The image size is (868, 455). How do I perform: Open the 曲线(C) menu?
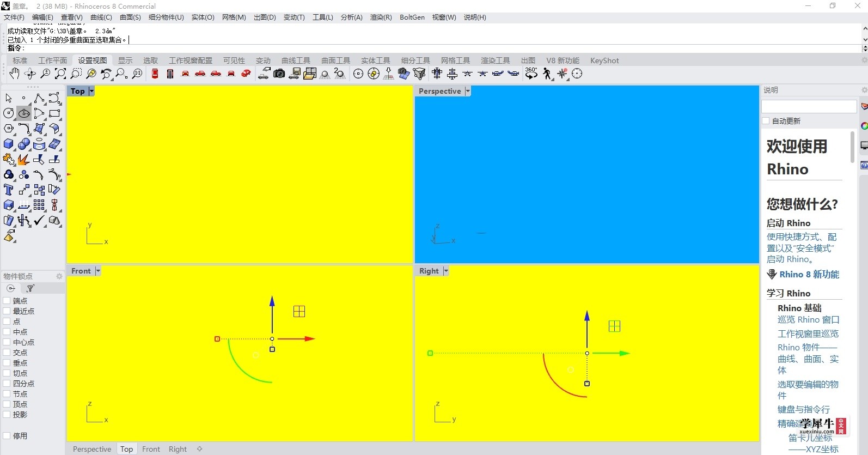coord(101,17)
